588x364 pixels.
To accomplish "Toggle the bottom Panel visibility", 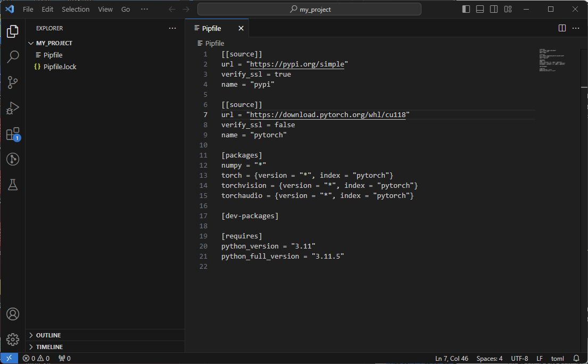I will pyautogui.click(x=480, y=9).
